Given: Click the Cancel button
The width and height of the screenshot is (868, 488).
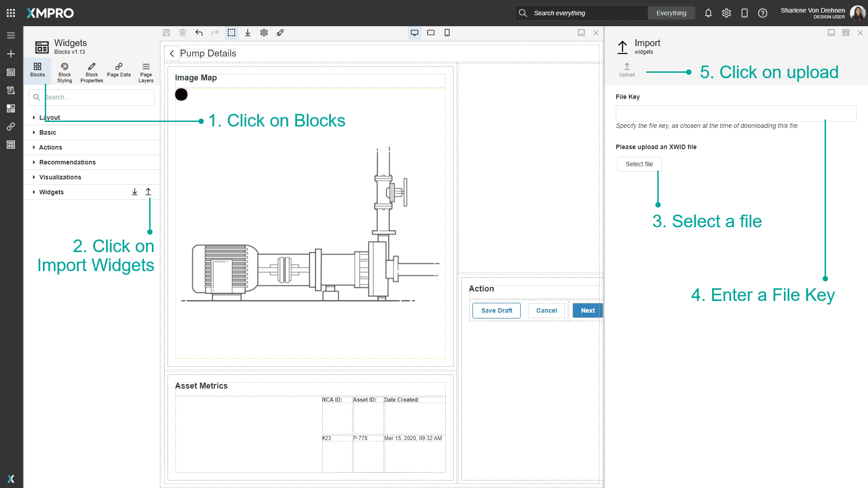Looking at the screenshot, I should click(546, 310).
